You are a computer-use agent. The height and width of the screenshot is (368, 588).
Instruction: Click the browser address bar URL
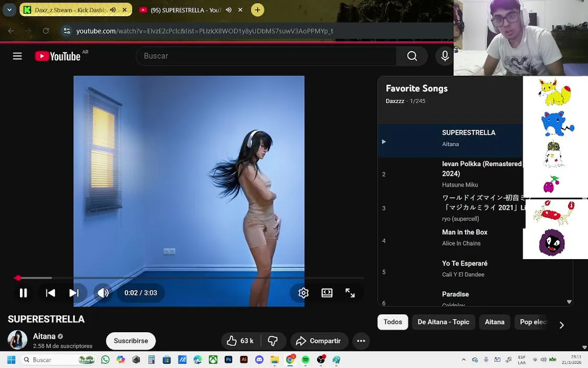pyautogui.click(x=204, y=31)
